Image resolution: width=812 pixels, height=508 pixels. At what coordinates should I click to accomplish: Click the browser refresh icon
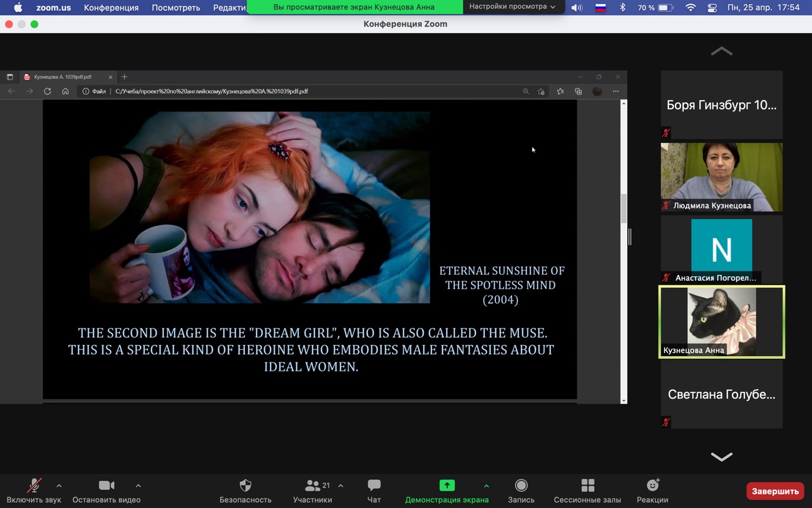coord(48,91)
